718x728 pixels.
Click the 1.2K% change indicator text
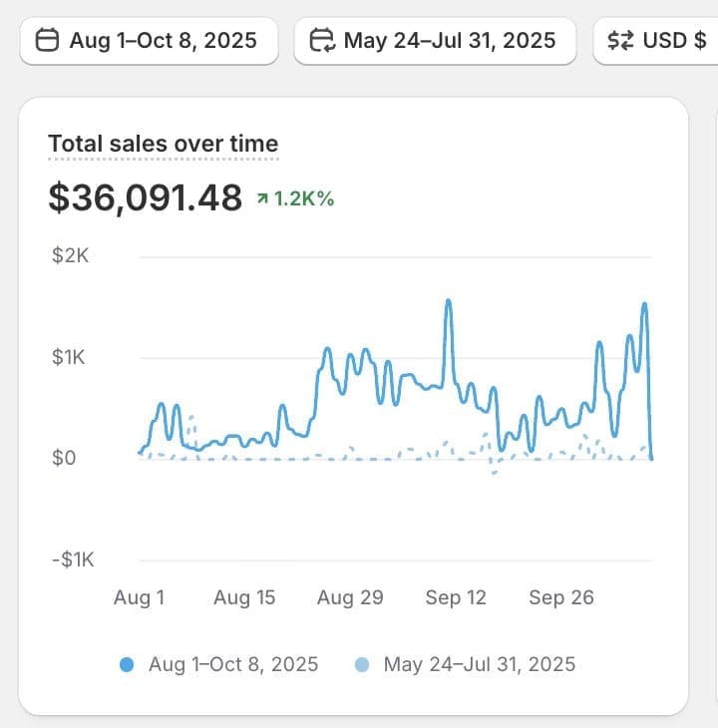click(x=304, y=198)
